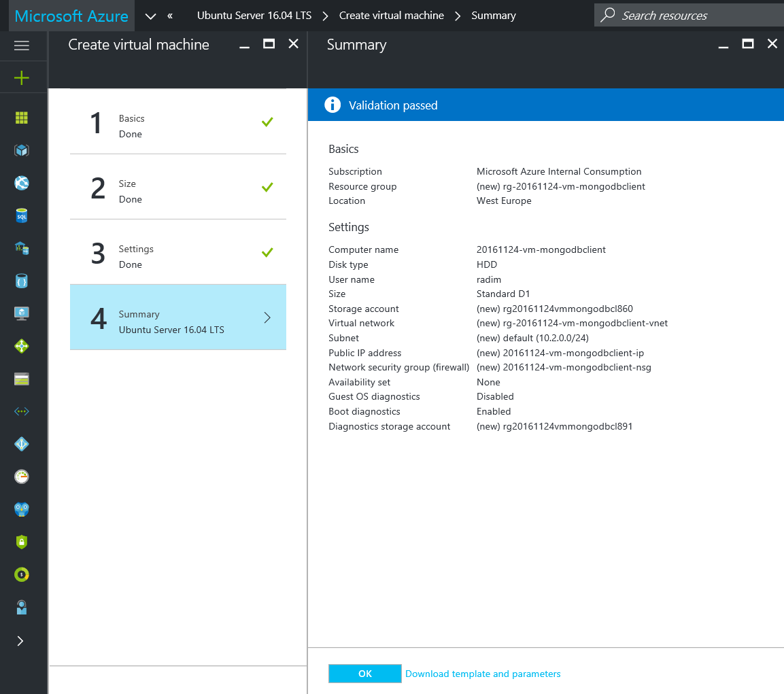Open step 2 Size
The image size is (784, 694).
coord(178,187)
